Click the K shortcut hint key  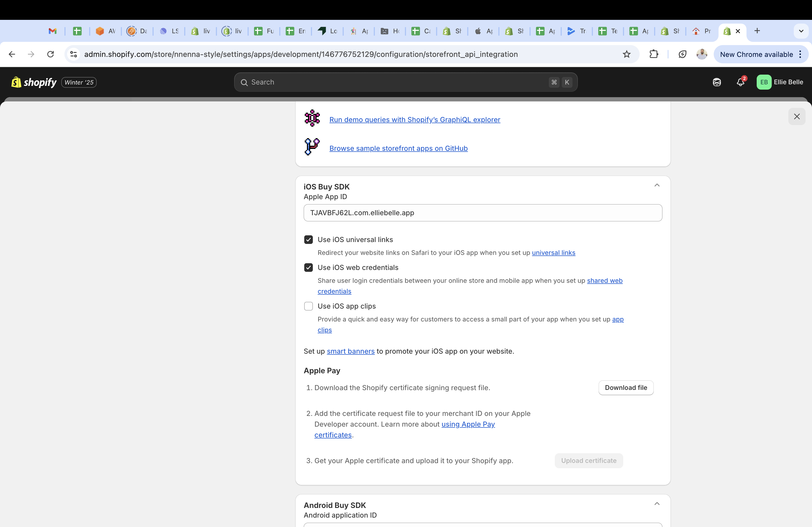coord(567,82)
